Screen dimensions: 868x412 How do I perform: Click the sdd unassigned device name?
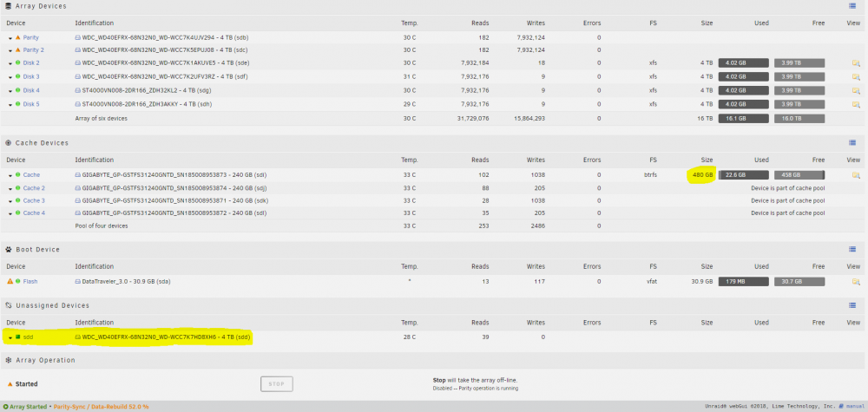29,337
